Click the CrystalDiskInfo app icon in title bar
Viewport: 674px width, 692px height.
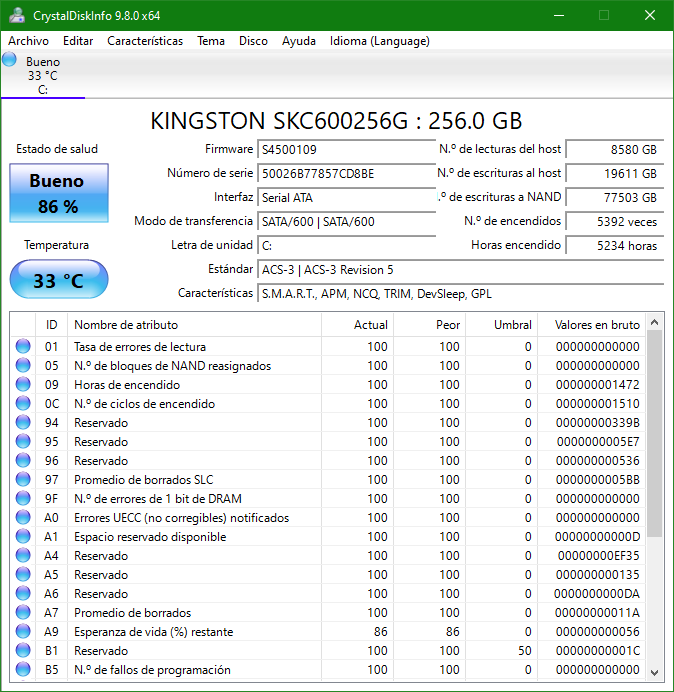click(16, 15)
